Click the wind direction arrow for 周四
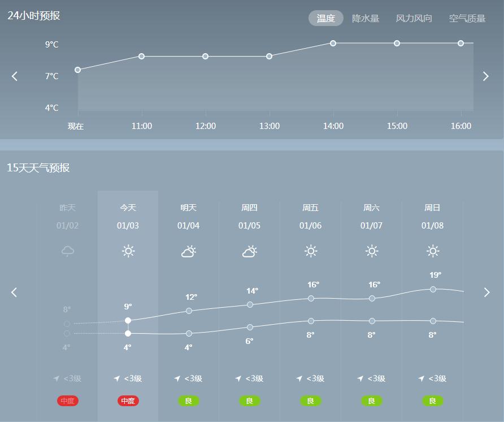This screenshot has height=422, width=504. pyautogui.click(x=238, y=378)
